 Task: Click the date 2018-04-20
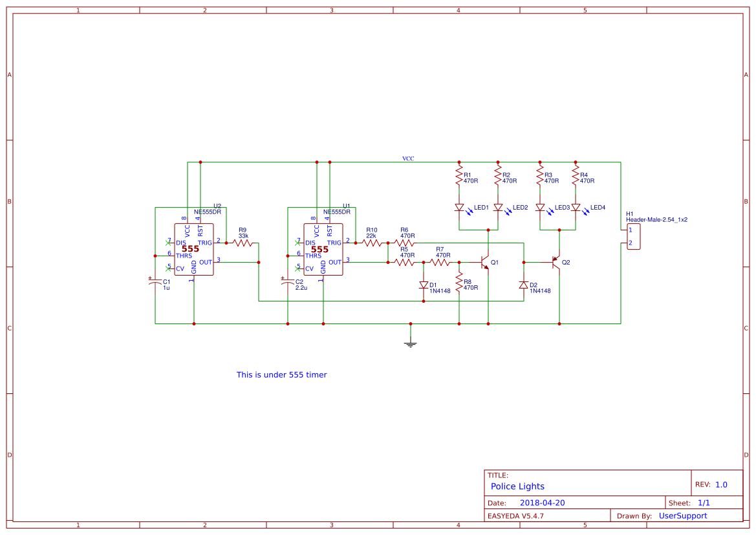pos(543,503)
